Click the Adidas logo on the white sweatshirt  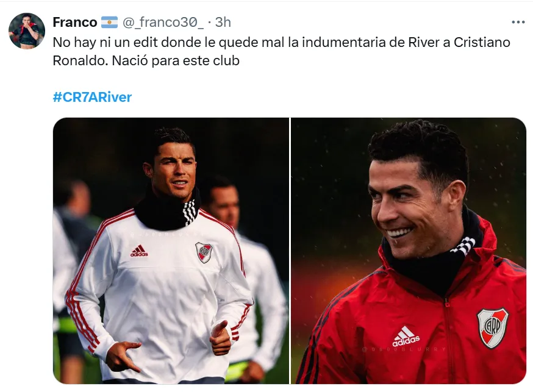139,251
